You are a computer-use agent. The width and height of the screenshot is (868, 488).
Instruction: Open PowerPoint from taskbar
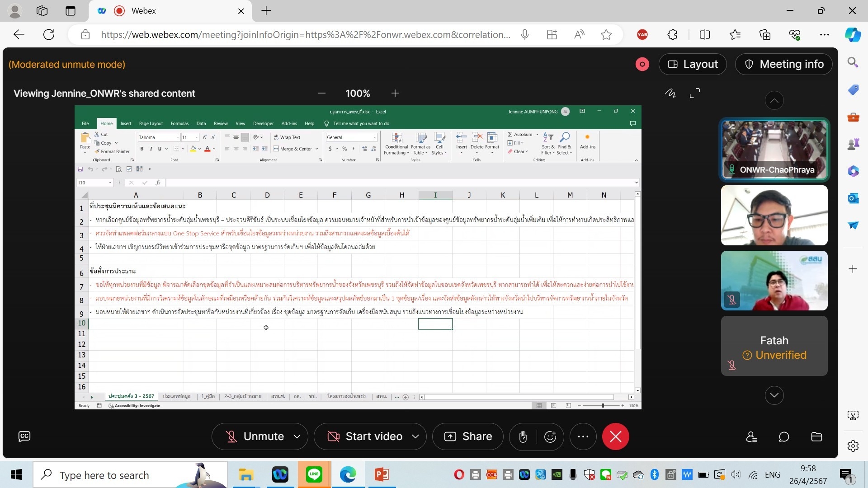(382, 474)
